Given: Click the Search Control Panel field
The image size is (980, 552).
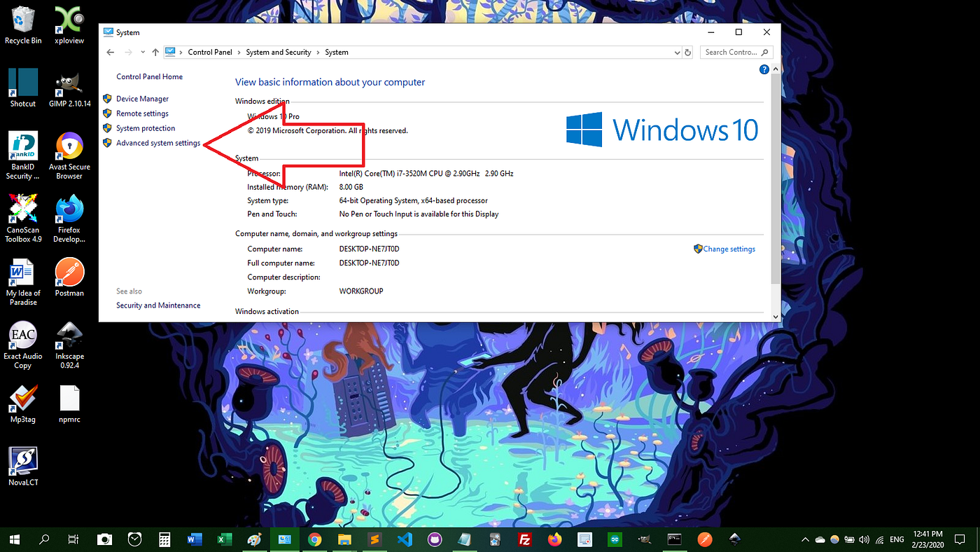Looking at the screenshot, I should [x=736, y=53].
